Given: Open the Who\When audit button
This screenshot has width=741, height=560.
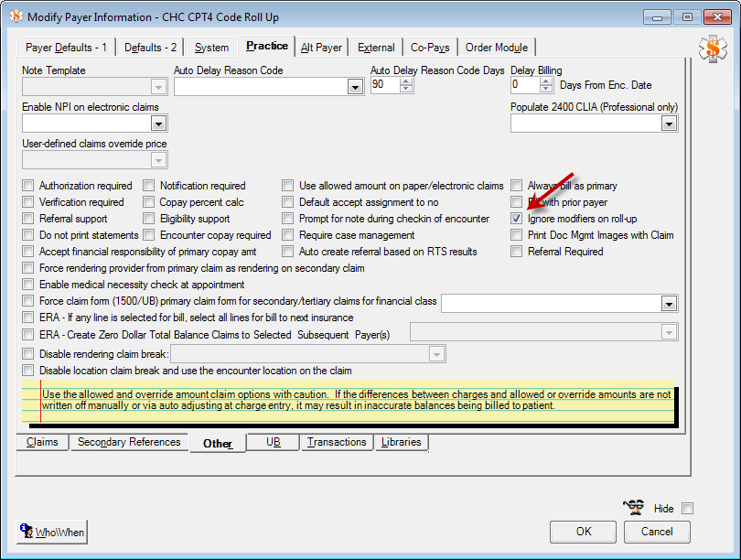Looking at the screenshot, I should (x=52, y=532).
